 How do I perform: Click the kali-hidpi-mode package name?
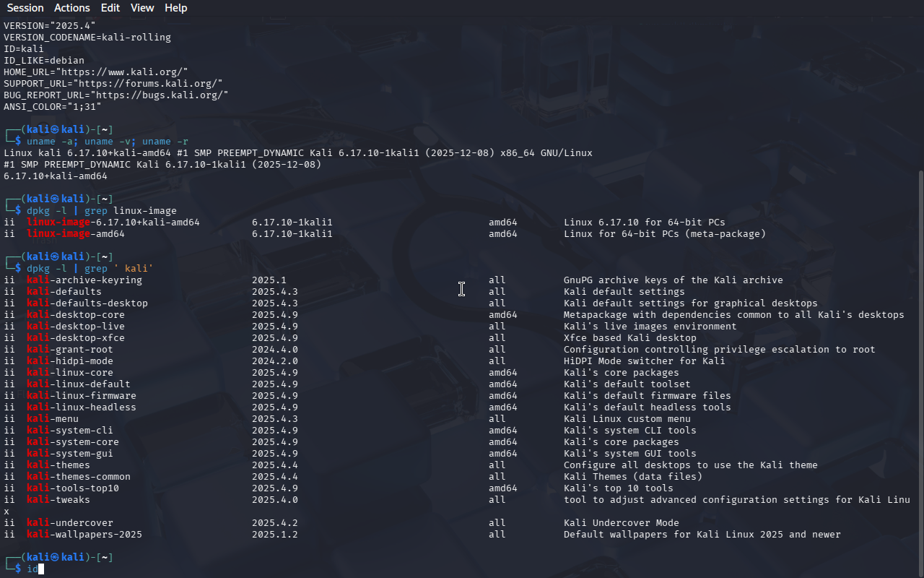[x=70, y=361]
